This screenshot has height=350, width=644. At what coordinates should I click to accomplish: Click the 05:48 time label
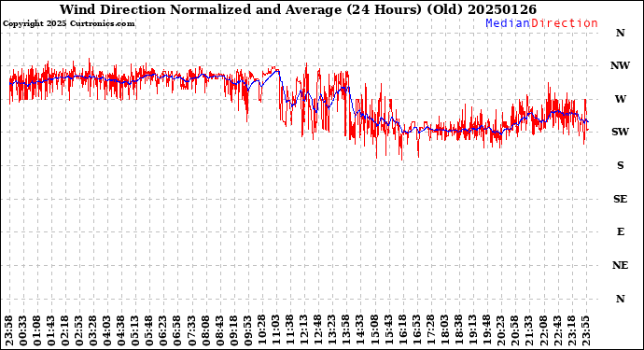click(x=149, y=331)
